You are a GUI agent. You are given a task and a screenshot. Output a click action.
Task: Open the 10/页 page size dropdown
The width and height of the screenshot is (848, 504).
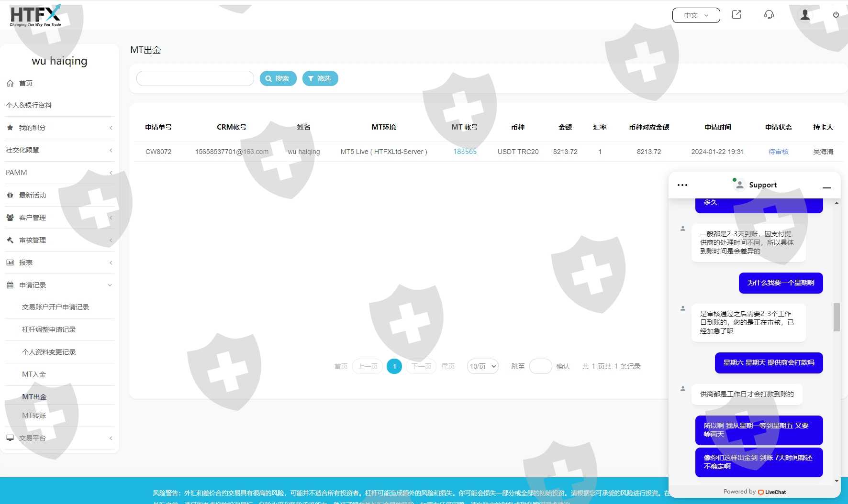pos(483,366)
